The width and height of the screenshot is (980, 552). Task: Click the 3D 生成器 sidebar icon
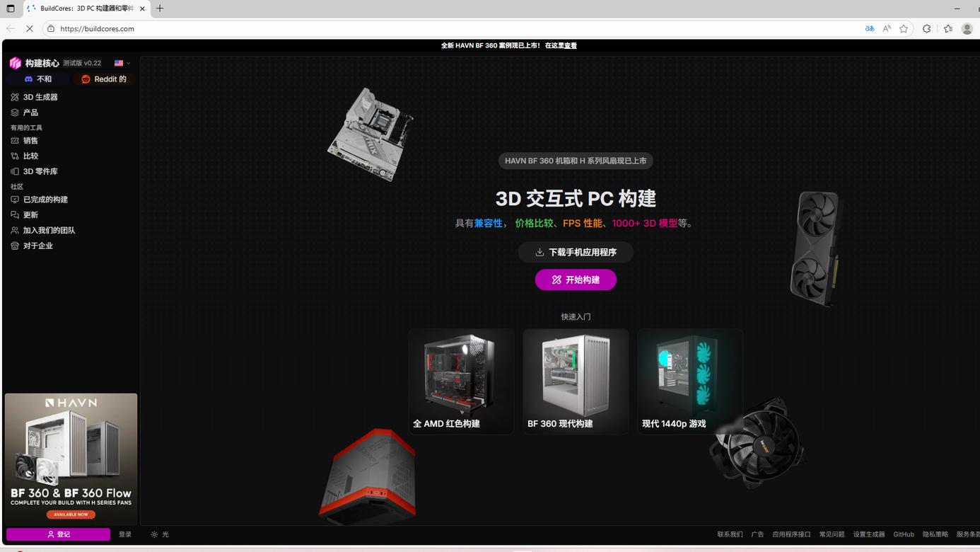(15, 97)
